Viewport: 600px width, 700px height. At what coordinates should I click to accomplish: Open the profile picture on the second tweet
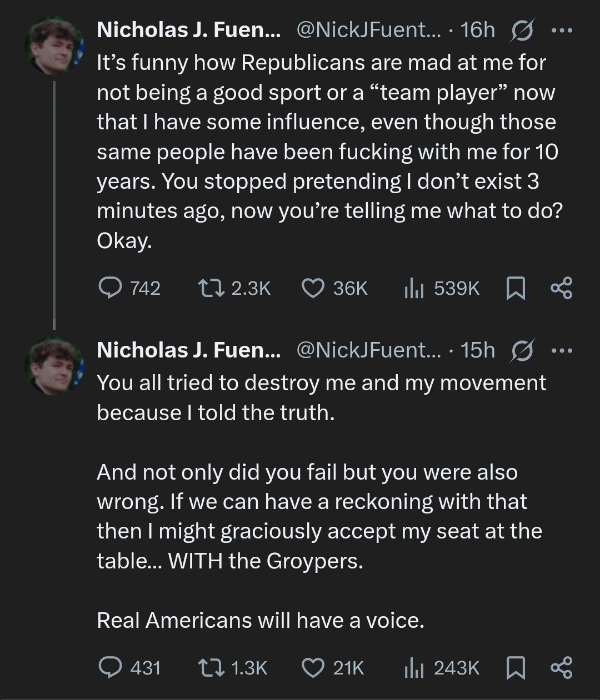click(54, 366)
